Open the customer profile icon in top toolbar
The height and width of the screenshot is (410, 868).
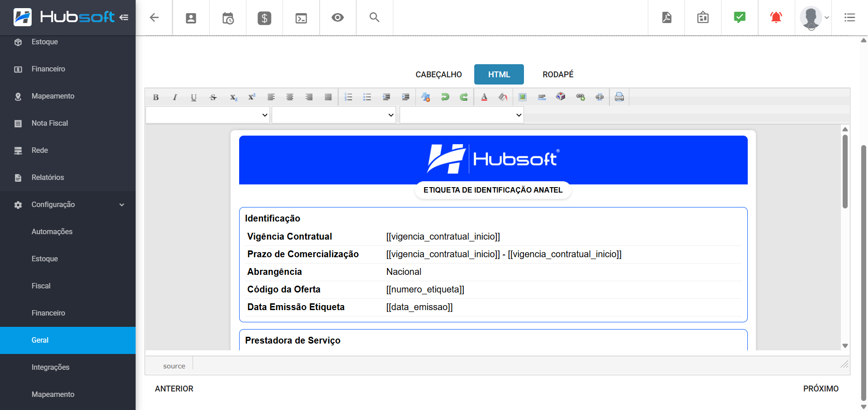coord(191,18)
